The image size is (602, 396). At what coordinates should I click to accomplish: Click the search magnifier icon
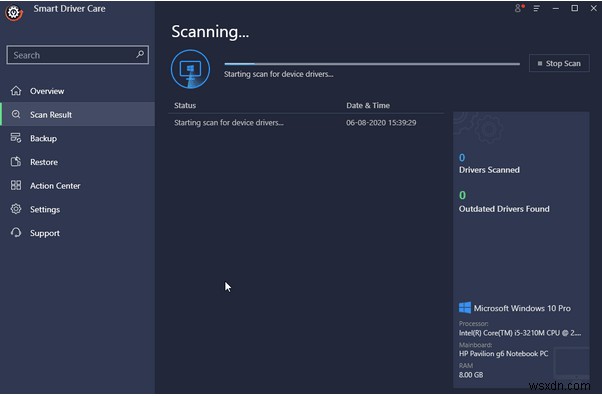point(140,54)
